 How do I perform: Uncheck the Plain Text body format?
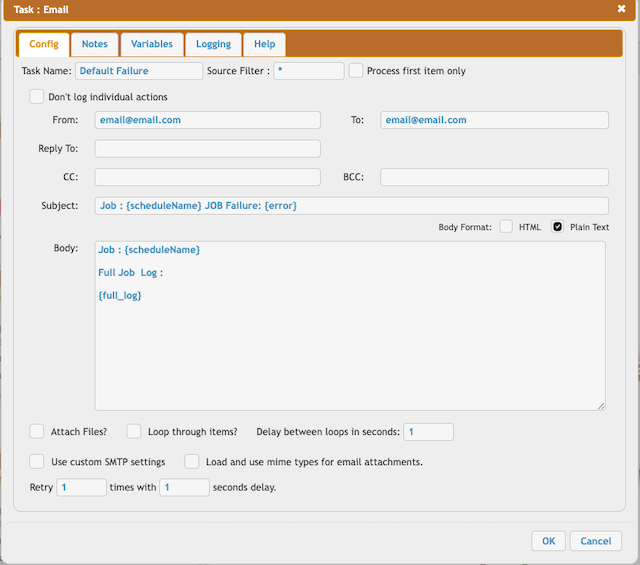pos(557,227)
